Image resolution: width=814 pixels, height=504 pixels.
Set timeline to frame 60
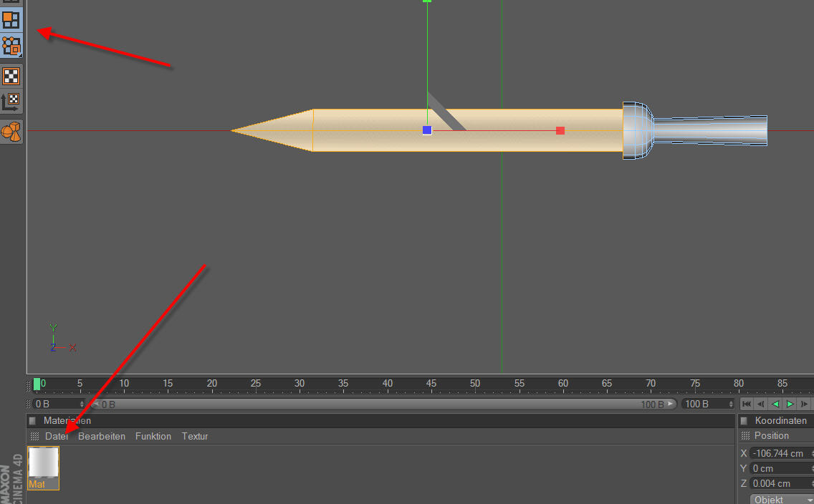[562, 384]
